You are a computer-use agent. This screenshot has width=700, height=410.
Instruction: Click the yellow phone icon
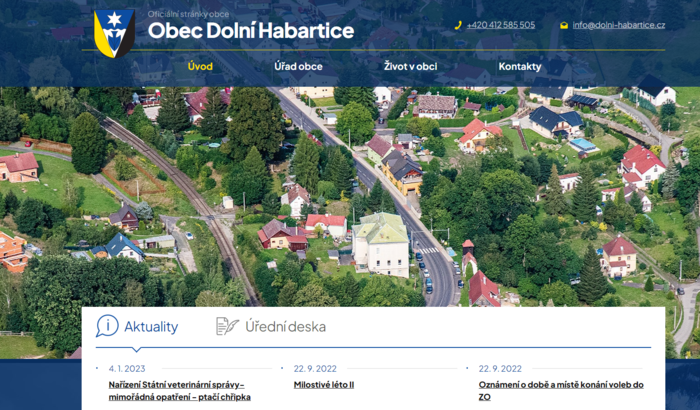[x=458, y=25]
